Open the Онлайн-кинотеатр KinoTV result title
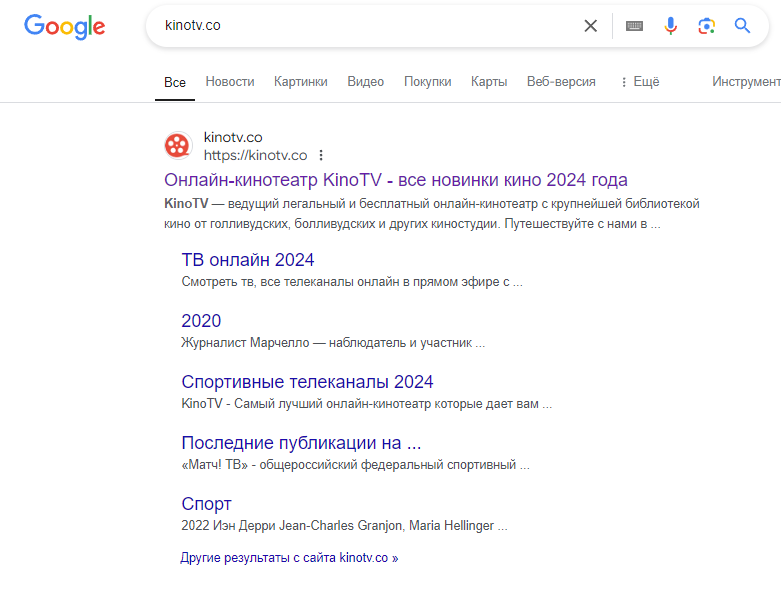 (x=395, y=180)
